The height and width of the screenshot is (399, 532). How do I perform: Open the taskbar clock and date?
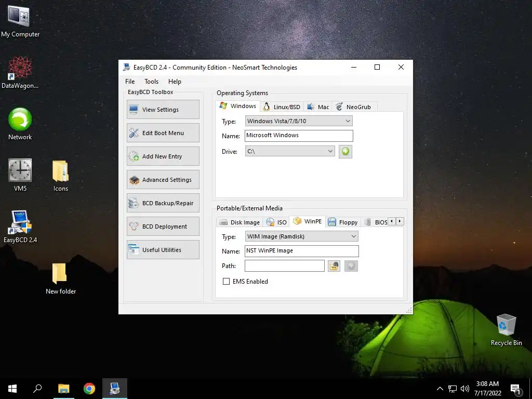(x=487, y=389)
